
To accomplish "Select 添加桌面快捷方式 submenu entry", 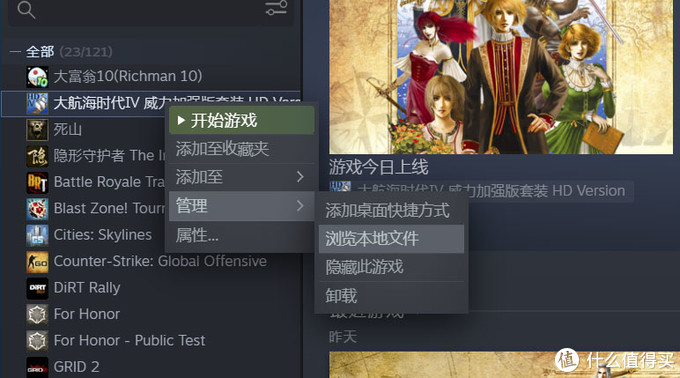I will 391,211.
